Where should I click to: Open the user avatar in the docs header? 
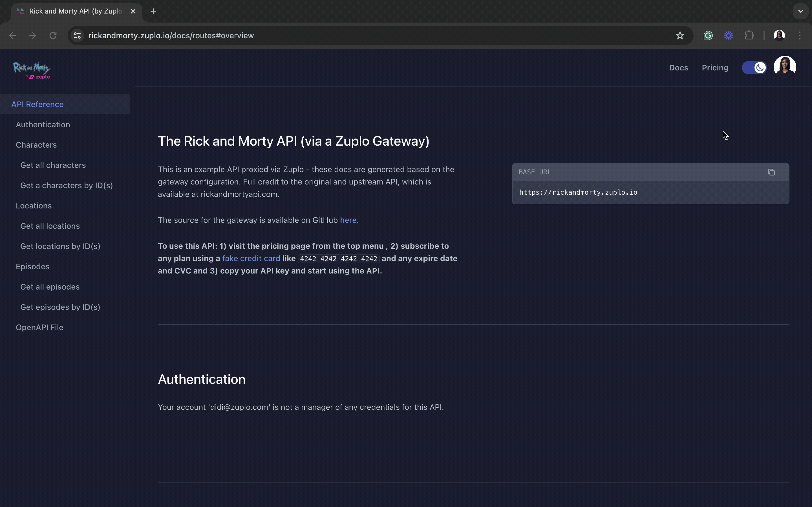coord(785,67)
